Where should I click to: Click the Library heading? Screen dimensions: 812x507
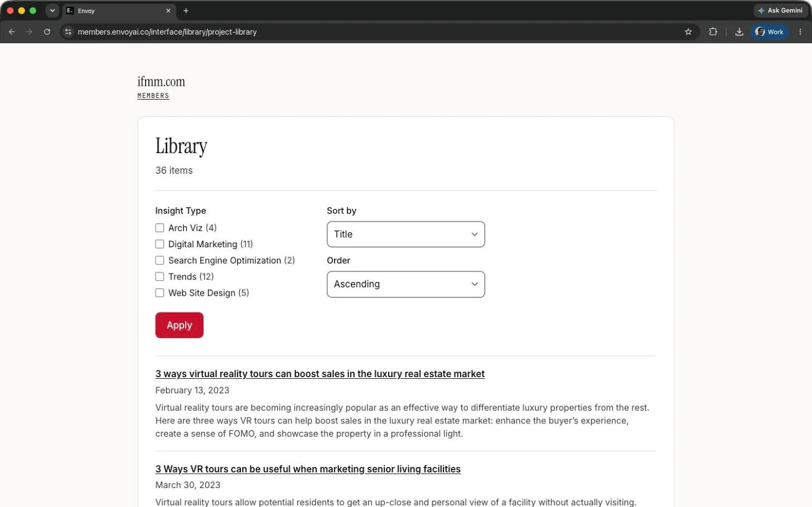click(x=181, y=146)
